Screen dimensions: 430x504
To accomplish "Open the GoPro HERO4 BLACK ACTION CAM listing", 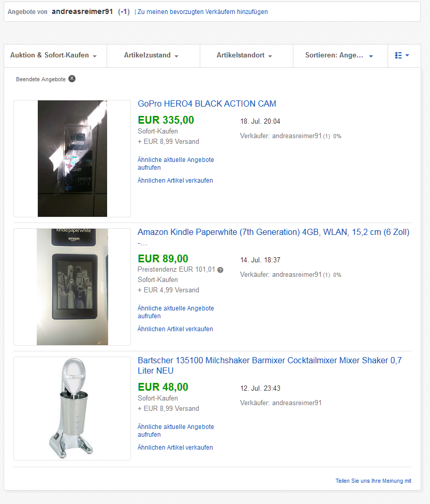I will click(206, 103).
